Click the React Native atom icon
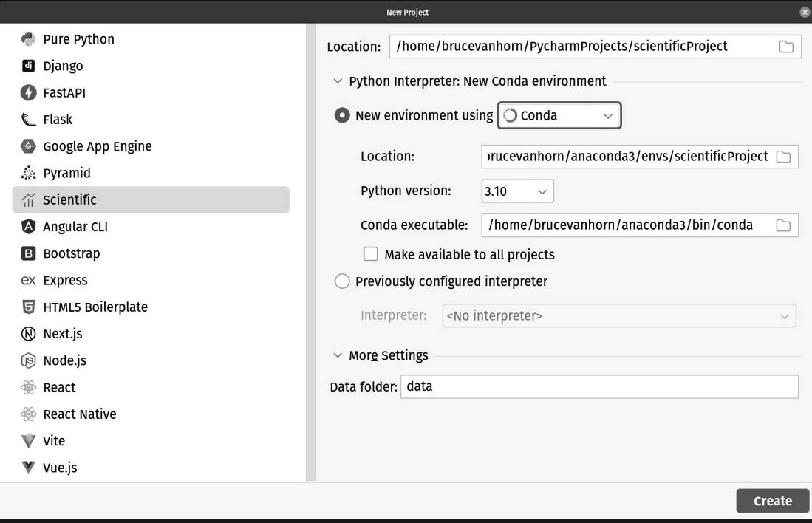 [x=29, y=414]
